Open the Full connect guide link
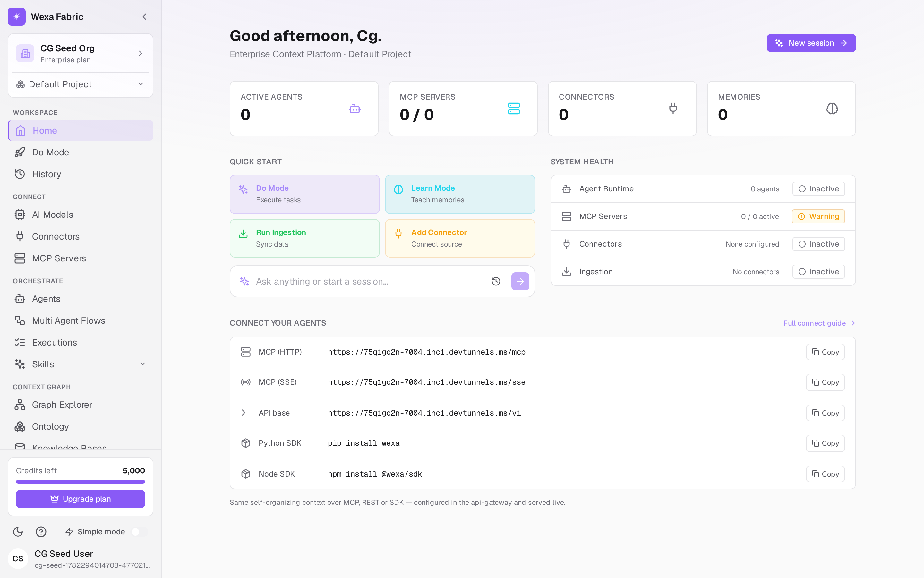The height and width of the screenshot is (578, 924). (x=819, y=323)
